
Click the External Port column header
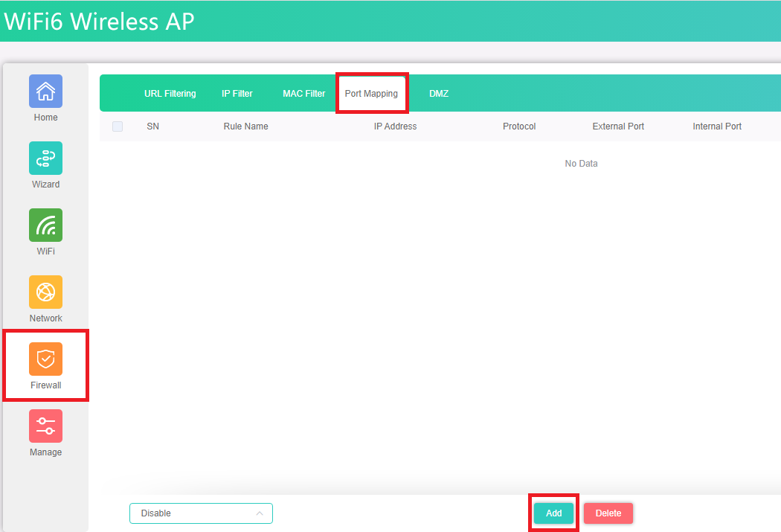(x=618, y=126)
